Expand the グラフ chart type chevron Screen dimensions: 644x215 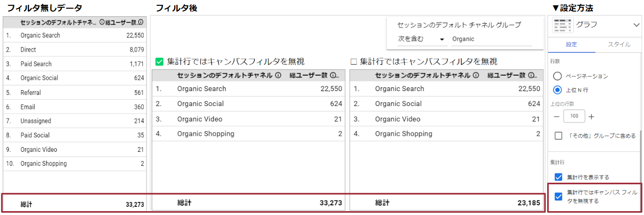point(635,25)
